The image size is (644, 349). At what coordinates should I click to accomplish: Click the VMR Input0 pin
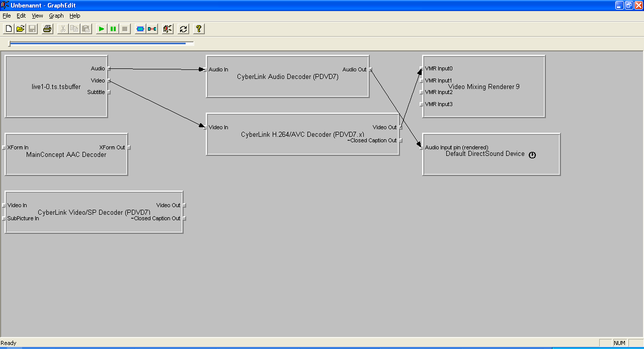pos(422,68)
